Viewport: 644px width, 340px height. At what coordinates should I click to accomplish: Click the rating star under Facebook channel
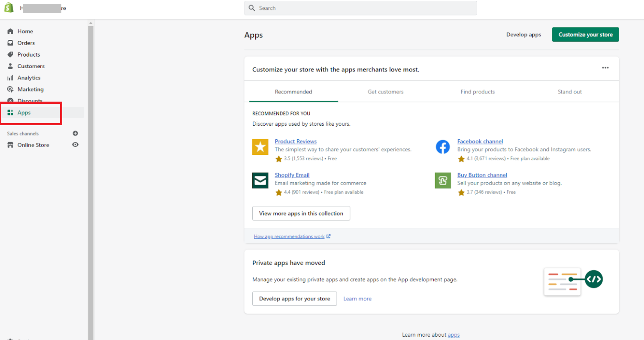[461, 159]
